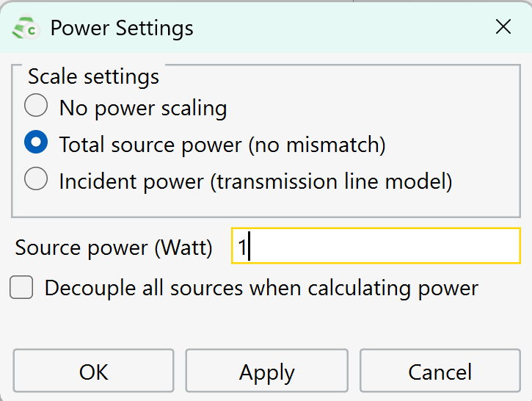Click empty title bar area beside Power Settings

point(339,27)
